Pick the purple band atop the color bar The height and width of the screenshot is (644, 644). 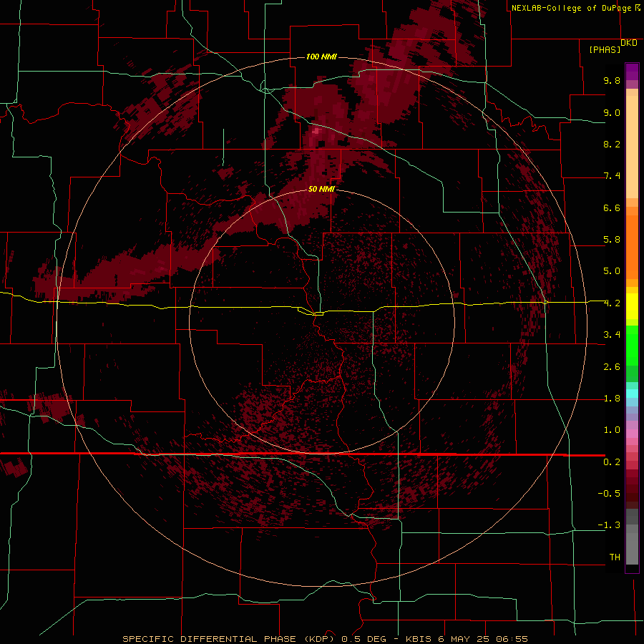tap(632, 72)
